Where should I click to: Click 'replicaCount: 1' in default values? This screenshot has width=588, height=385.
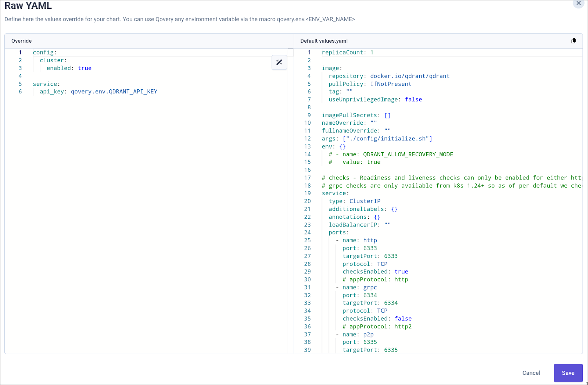348,53
